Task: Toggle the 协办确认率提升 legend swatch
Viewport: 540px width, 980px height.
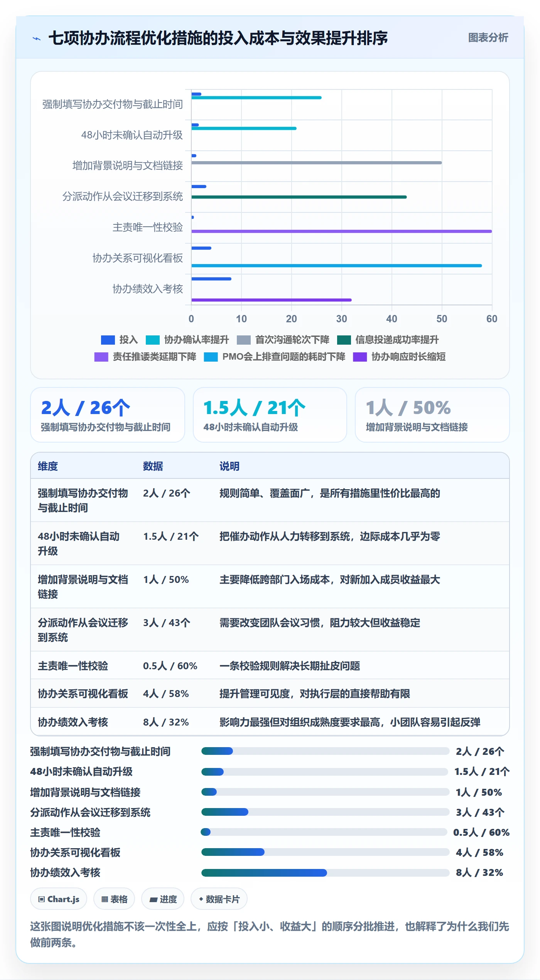Action: [153, 340]
